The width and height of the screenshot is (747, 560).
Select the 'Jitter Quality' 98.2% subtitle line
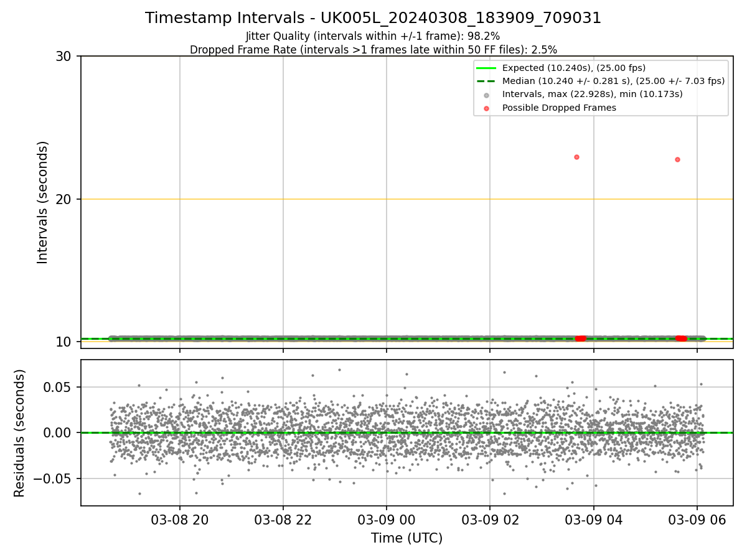point(373,36)
